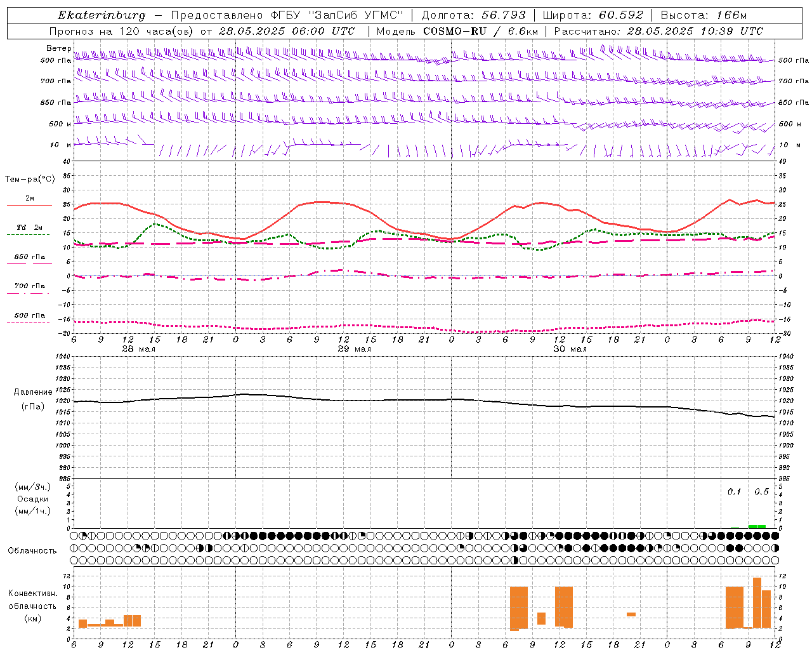Click the 'Ветер' wind panel label

58,48
